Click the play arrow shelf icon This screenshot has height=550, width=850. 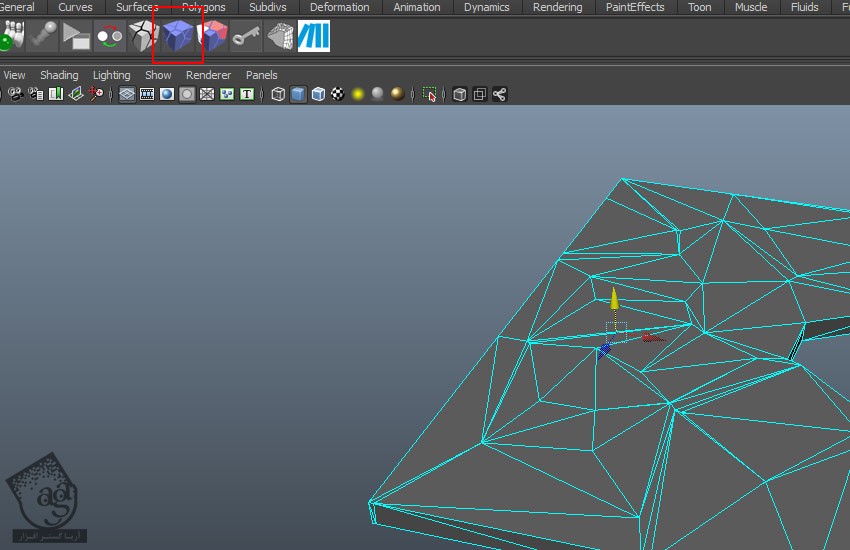(76, 37)
